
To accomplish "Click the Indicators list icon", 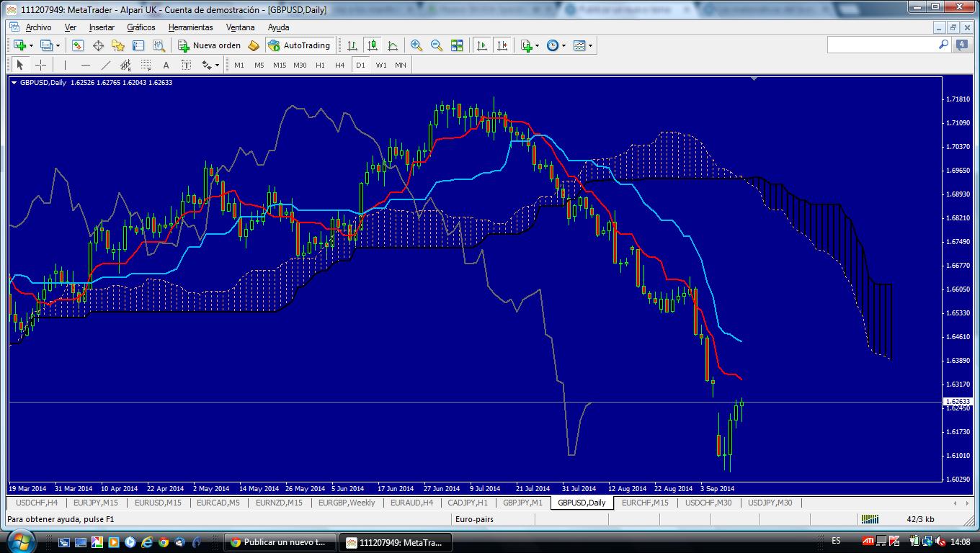I will [x=526, y=45].
